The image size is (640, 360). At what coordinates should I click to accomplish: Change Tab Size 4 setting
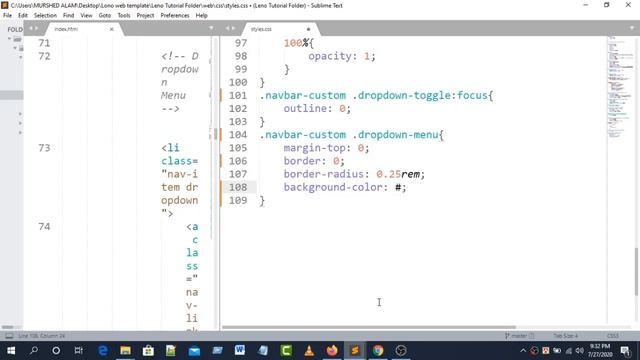coord(565,336)
